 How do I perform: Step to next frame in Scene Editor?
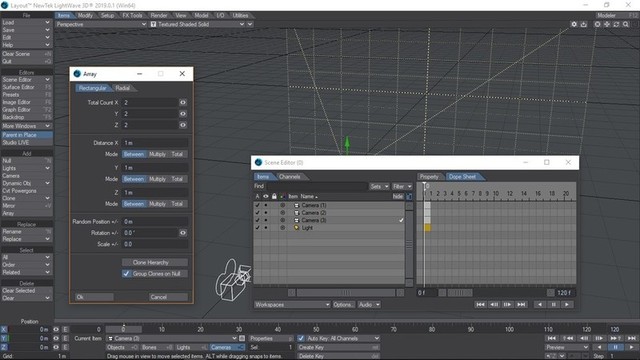[507, 304]
